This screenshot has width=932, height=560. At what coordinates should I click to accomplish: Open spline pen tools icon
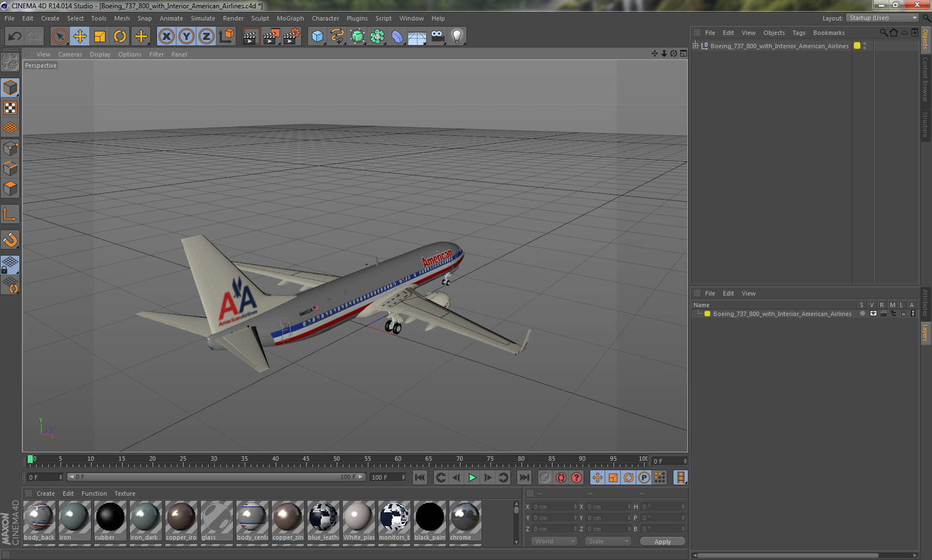point(337,37)
